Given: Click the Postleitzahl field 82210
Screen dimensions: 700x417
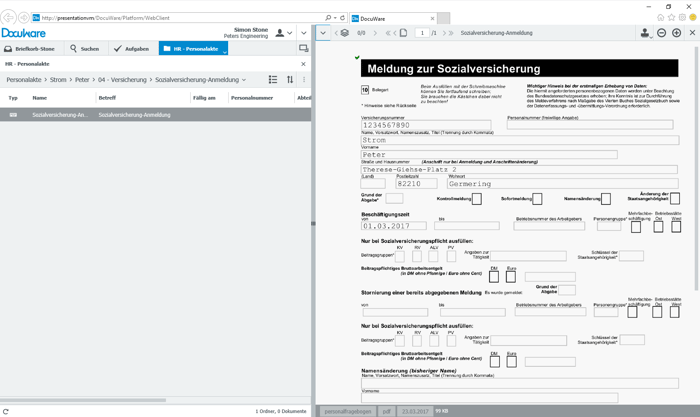Looking at the screenshot, I should click(416, 183).
